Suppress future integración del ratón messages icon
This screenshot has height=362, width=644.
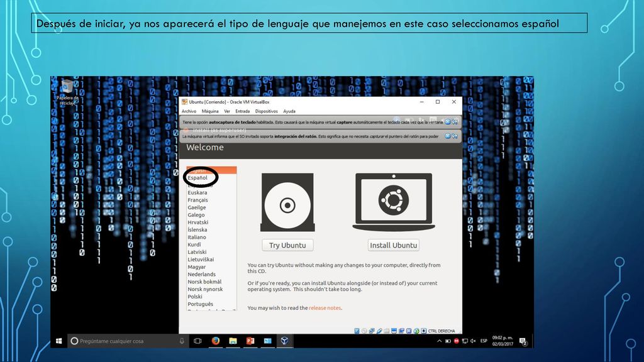point(455,136)
